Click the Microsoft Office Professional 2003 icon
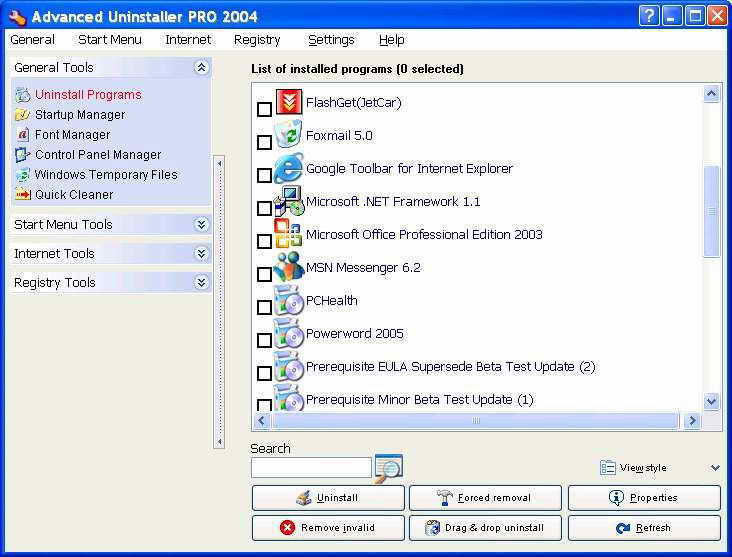This screenshot has height=557, width=732. [x=289, y=234]
